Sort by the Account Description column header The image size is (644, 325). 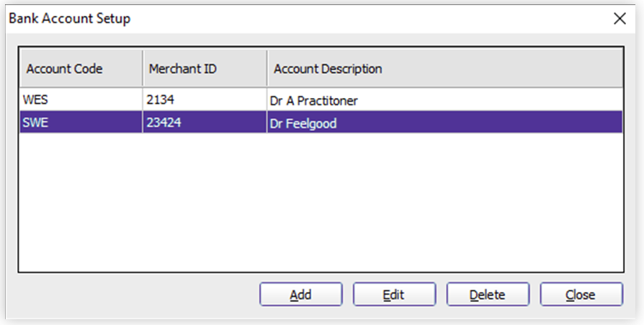[x=444, y=68]
